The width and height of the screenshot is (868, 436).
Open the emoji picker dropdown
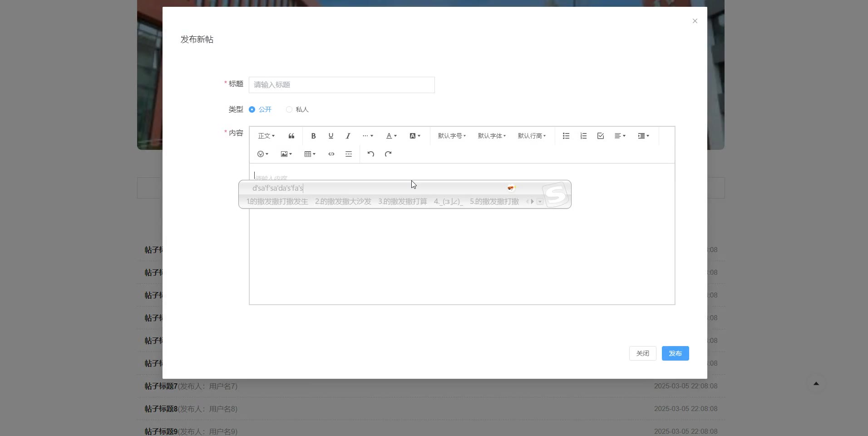point(263,154)
